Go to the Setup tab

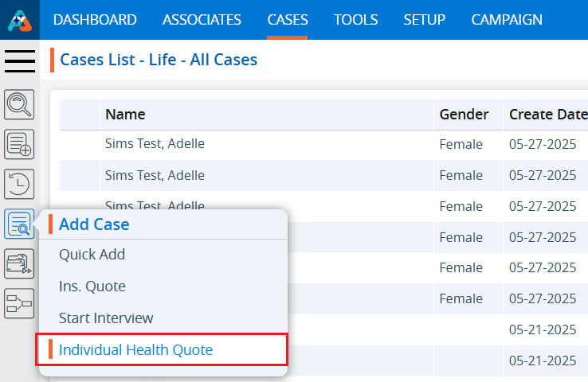coord(424,20)
